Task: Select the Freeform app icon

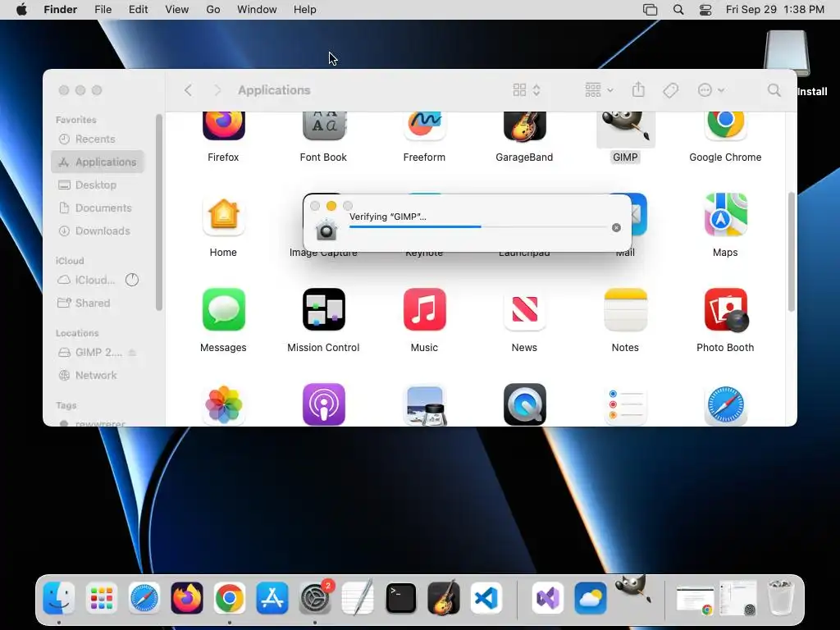Action: click(x=424, y=126)
